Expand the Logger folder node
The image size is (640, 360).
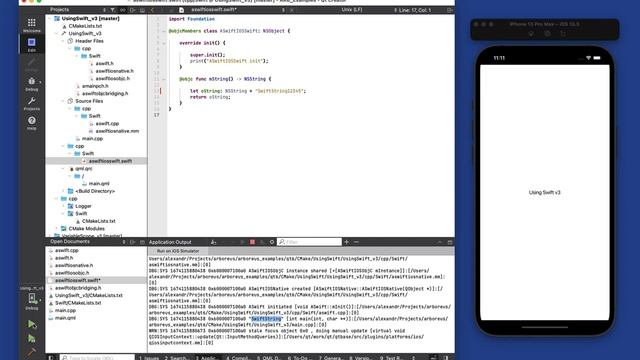coord(63,206)
